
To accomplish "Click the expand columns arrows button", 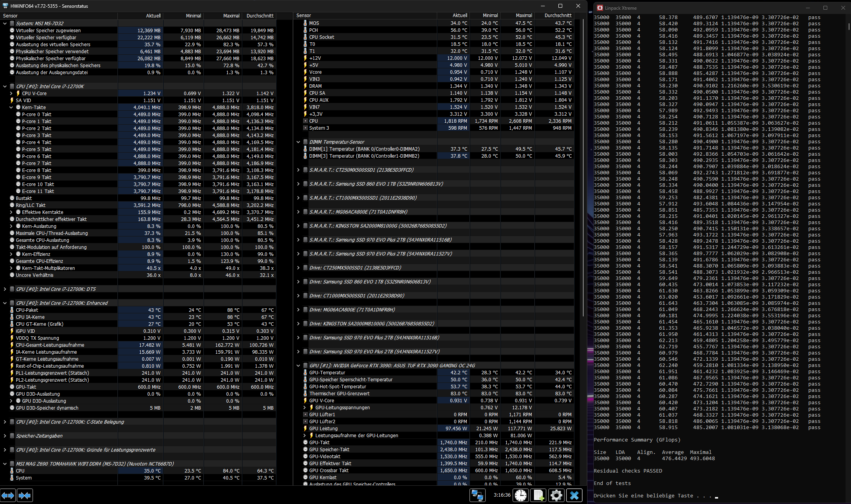I will coord(8,495).
